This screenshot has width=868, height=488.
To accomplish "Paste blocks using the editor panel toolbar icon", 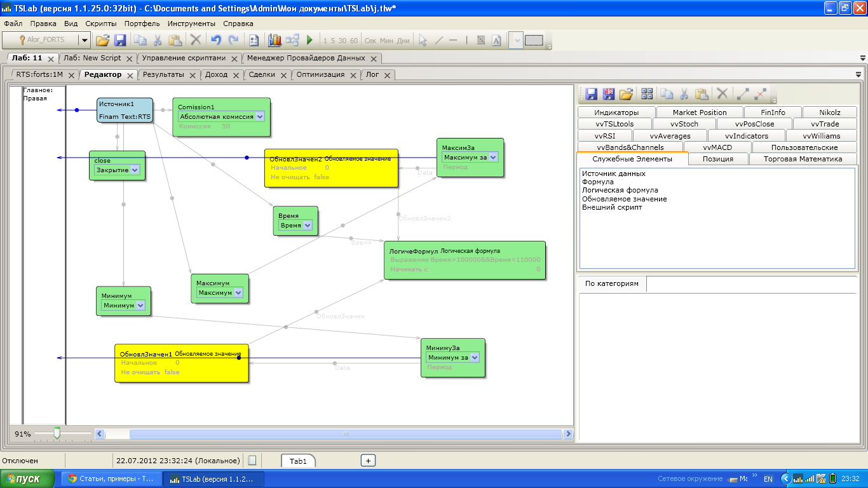I will [x=702, y=94].
